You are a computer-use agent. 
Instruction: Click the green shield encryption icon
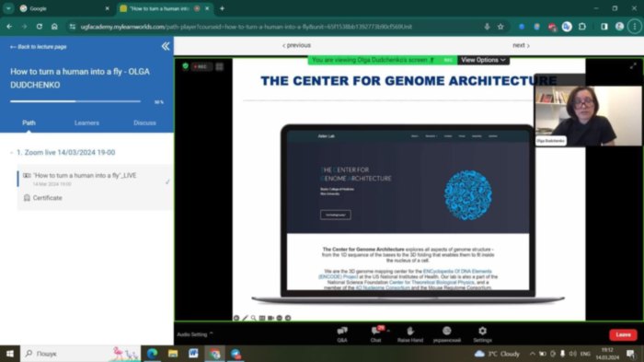coord(185,66)
